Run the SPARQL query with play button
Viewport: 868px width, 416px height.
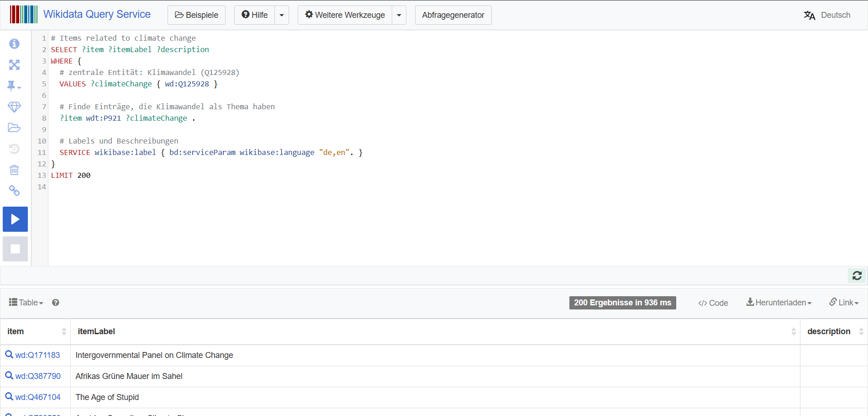coord(15,219)
